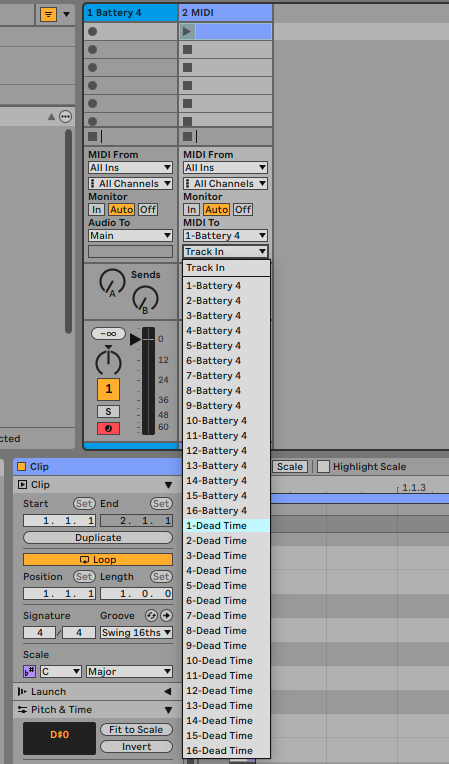Choose Track In from the open list
Image resolution: width=449 pixels, height=764 pixels.
pyautogui.click(x=226, y=268)
